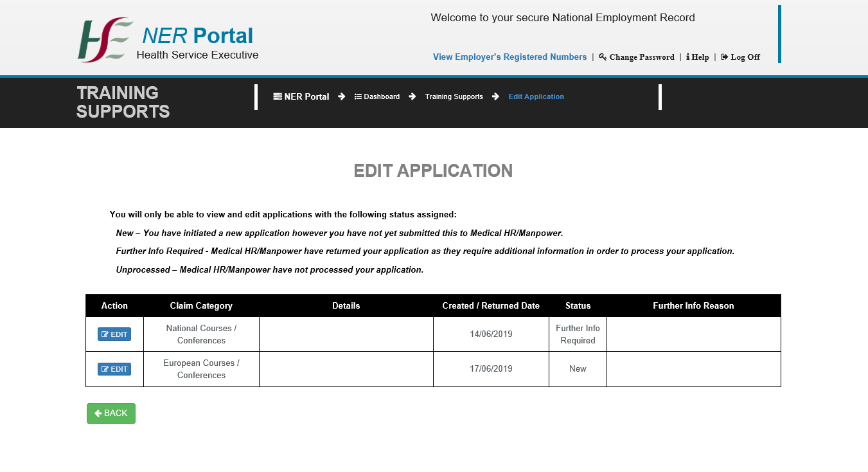Click arrow before Edit Application breadcrumb
The height and width of the screenshot is (472, 868).
(496, 96)
